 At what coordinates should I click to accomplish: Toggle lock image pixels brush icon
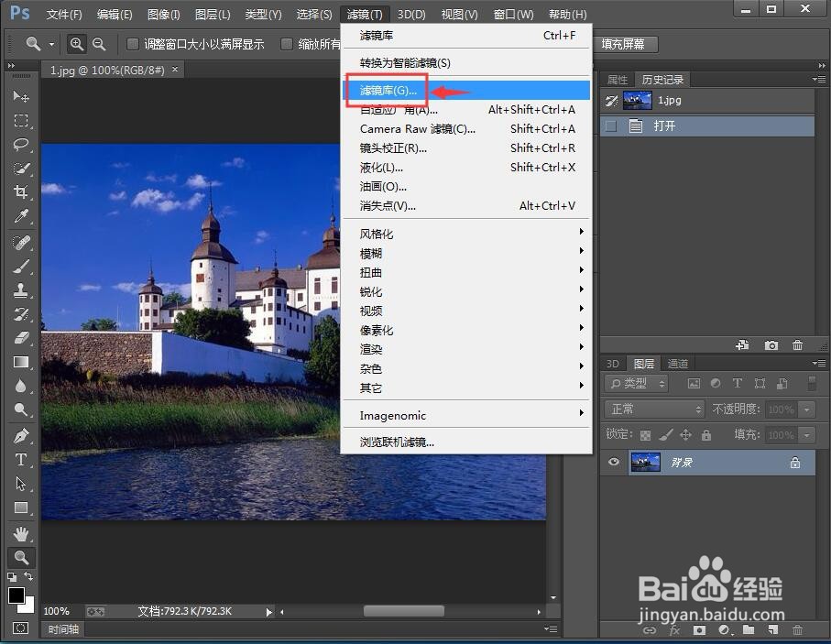point(665,435)
